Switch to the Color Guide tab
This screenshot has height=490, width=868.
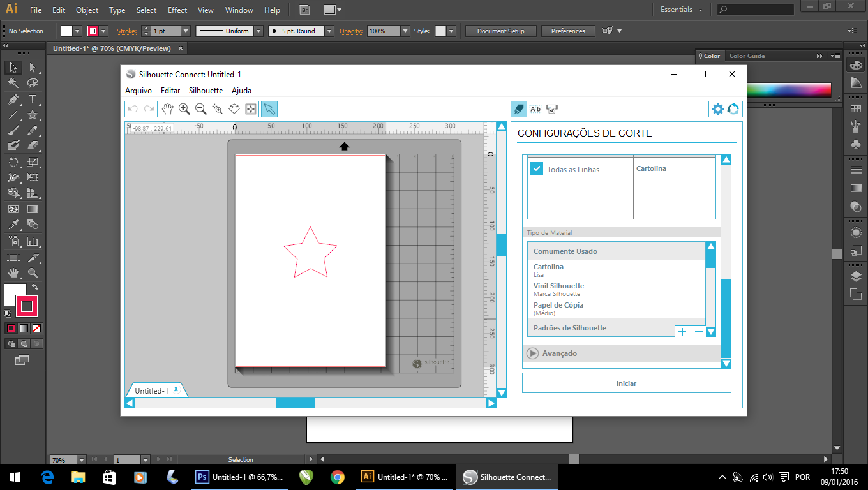(747, 56)
